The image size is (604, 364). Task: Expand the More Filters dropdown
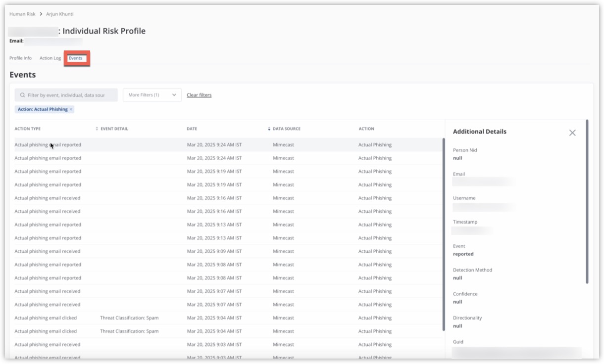click(x=152, y=95)
